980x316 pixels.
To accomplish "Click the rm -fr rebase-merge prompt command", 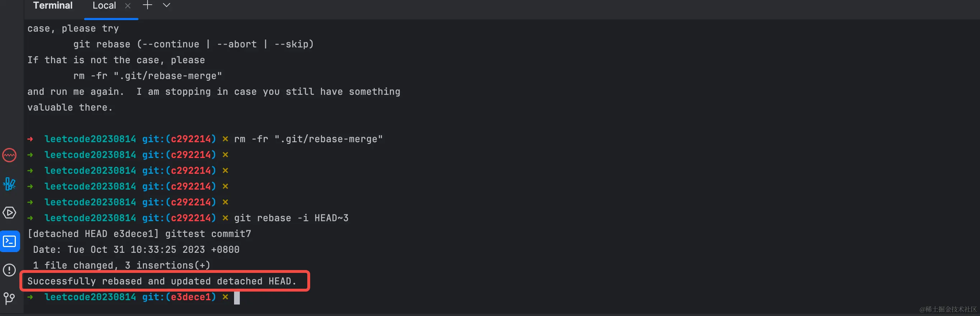I will tap(308, 139).
